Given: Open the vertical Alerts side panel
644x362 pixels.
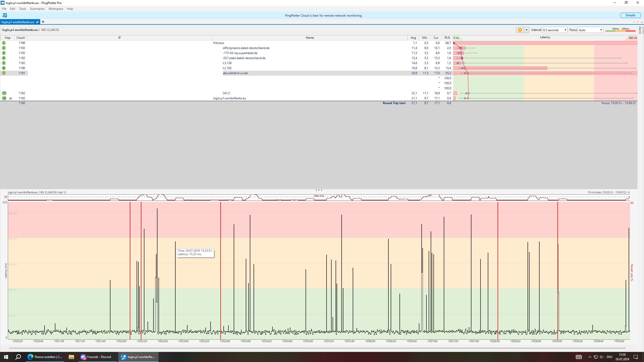Looking at the screenshot, I should [640, 30].
